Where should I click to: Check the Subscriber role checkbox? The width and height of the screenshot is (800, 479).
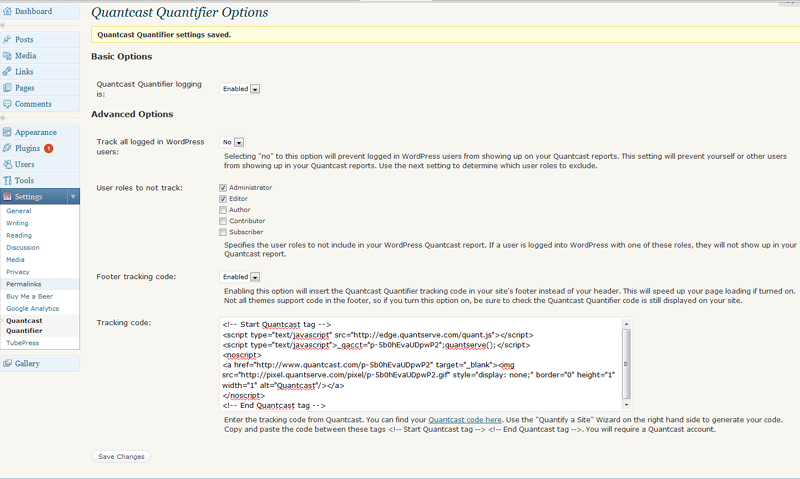click(223, 232)
